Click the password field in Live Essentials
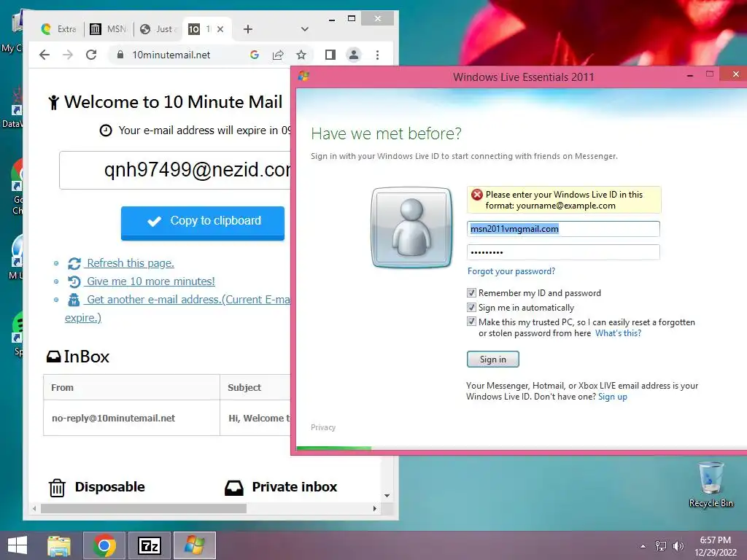747x560 pixels. point(563,252)
